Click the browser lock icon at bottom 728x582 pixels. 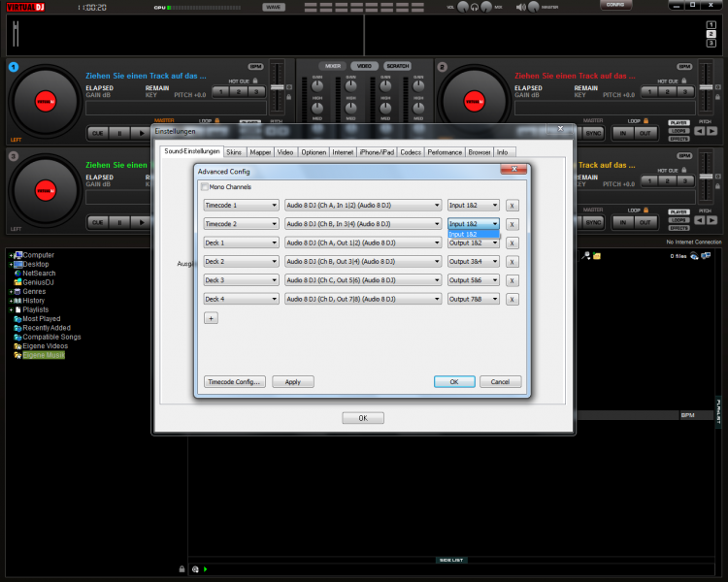[x=182, y=569]
